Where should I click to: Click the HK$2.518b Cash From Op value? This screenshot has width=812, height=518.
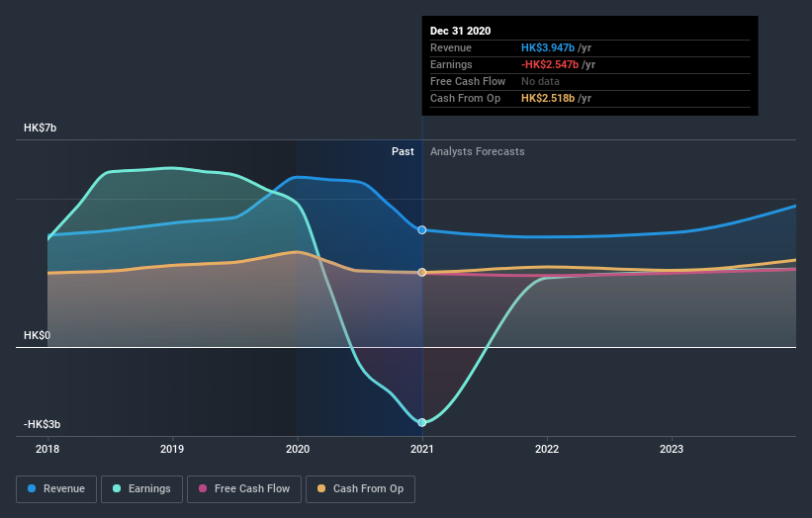[548, 98]
